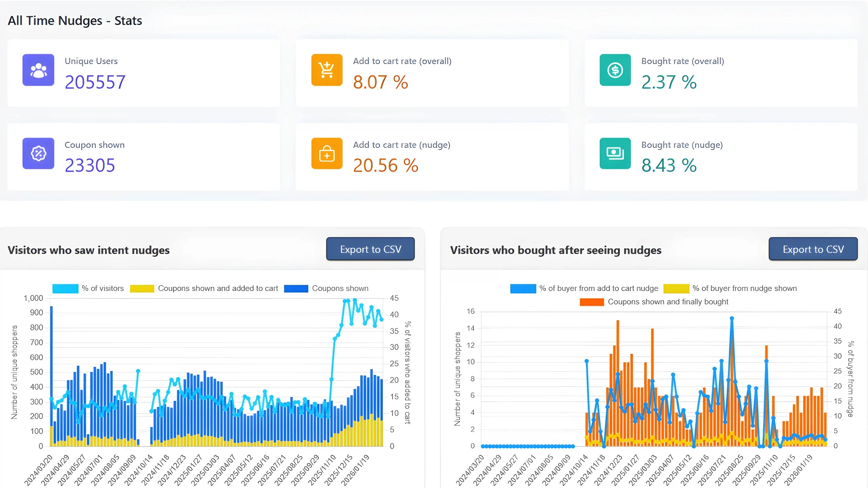Toggle '% of buyer from nudge shown' series
868x488 pixels.
(745, 288)
